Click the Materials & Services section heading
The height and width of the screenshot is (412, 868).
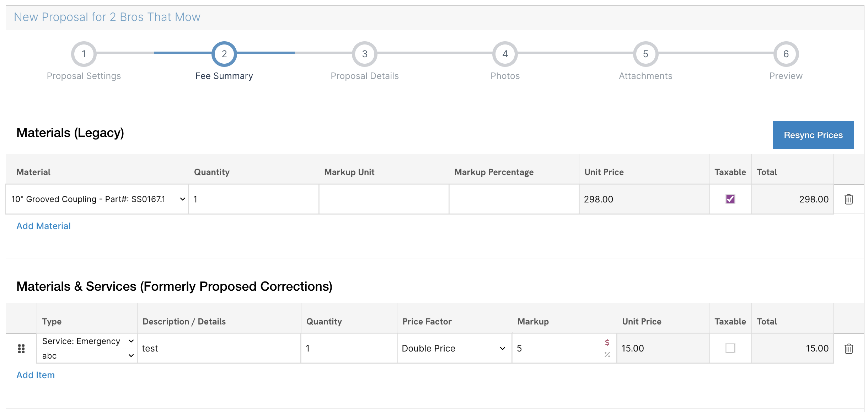174,286
